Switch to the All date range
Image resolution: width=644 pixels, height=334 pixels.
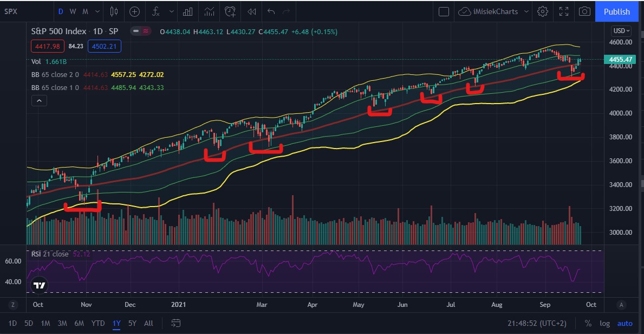(x=149, y=323)
